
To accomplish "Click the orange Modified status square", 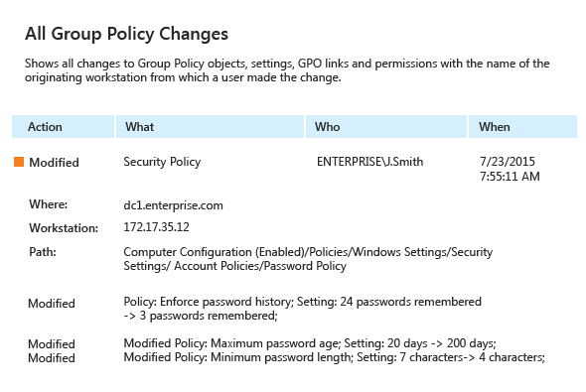I will tap(19, 162).
